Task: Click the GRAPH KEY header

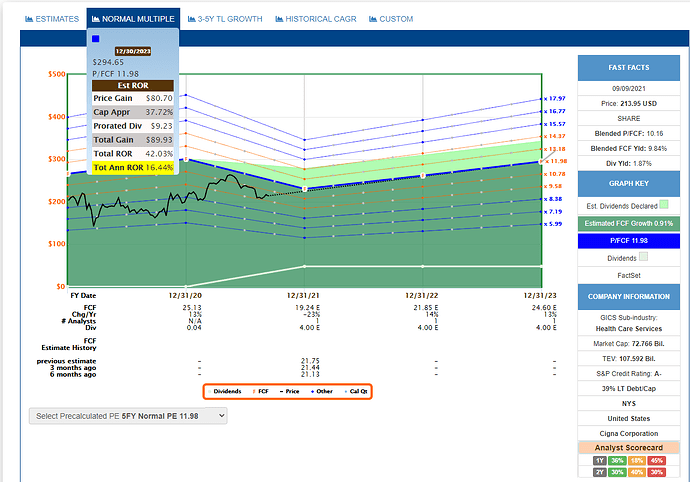Action: 629,184
